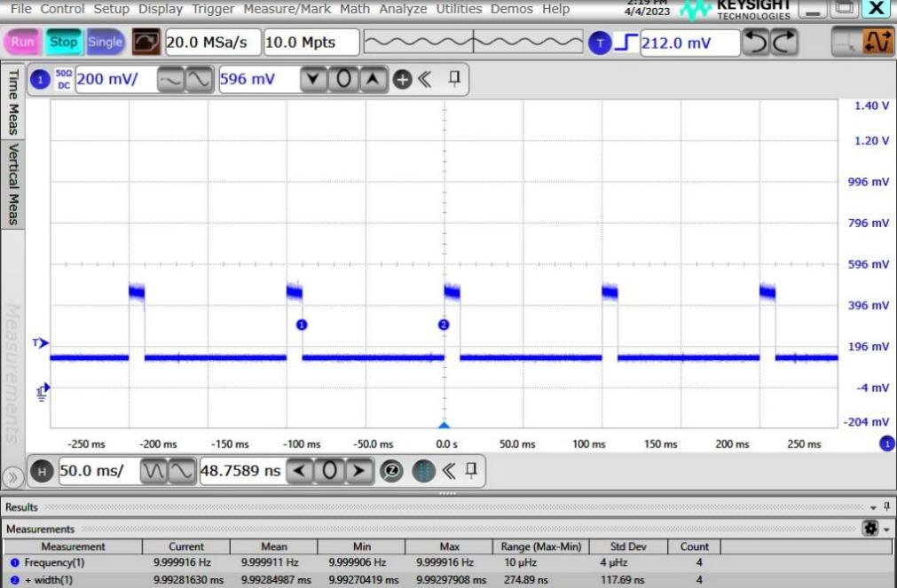The width and height of the screenshot is (897, 588).
Task: Edit the 10.0 Mpts memory depth field
Action: (311, 43)
